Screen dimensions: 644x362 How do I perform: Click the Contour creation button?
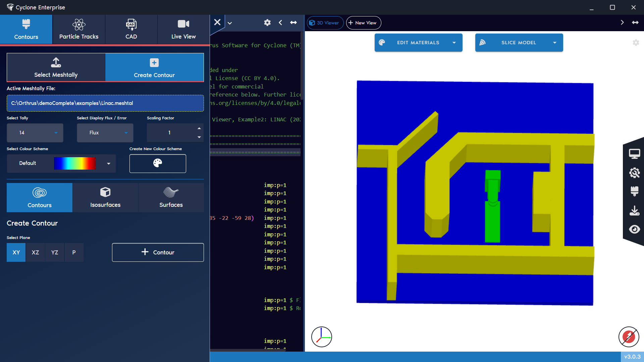(x=158, y=252)
